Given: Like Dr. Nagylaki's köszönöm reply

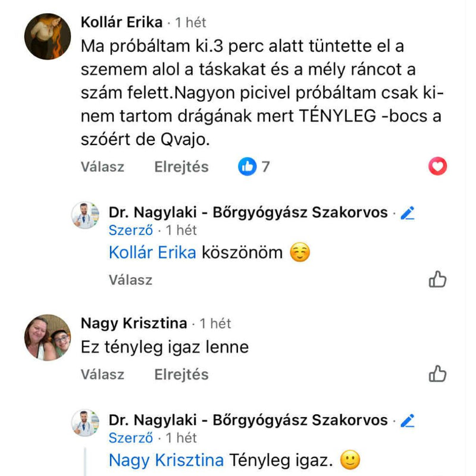Looking at the screenshot, I should click(x=438, y=279).
